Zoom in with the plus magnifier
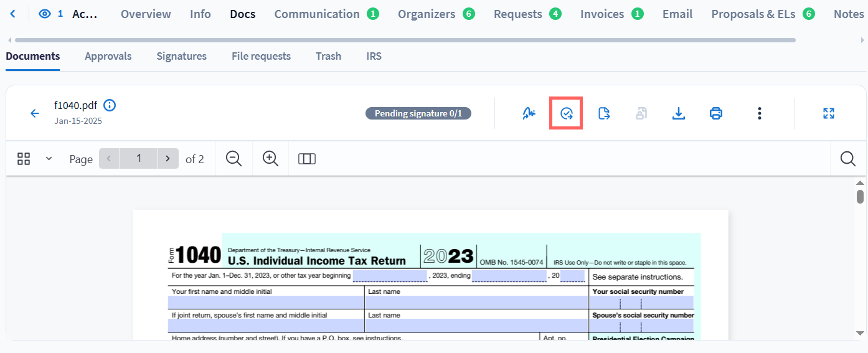Screen dimensions: 868x353 point(270,159)
